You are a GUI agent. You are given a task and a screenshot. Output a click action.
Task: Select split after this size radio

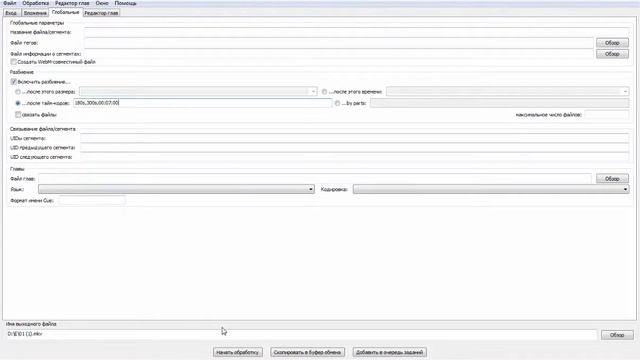click(x=18, y=92)
